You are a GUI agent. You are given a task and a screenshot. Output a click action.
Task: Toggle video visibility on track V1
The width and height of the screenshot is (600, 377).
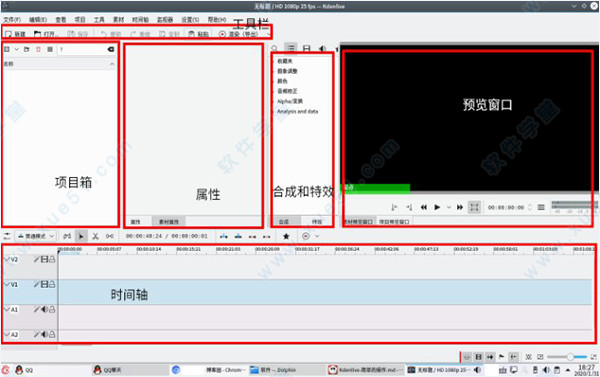click(x=44, y=284)
